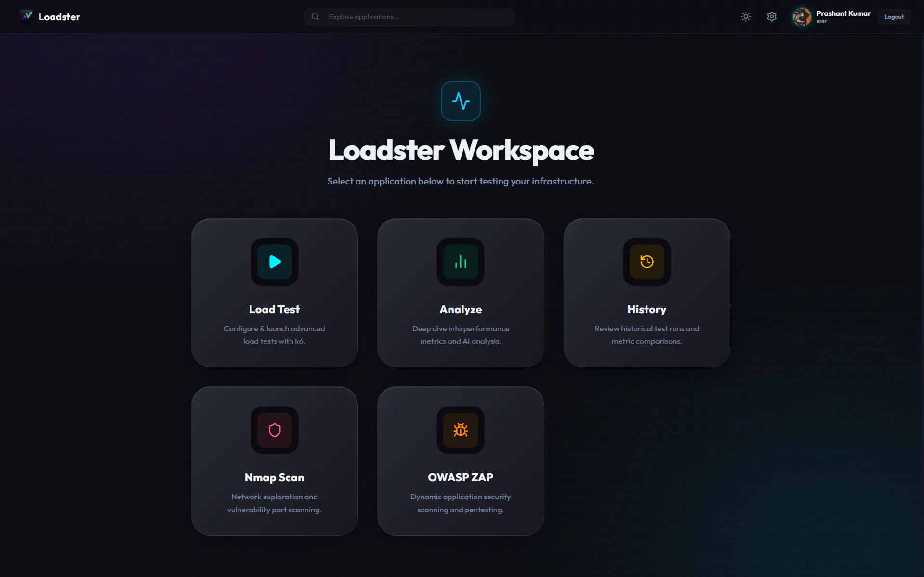Click the search magnifier icon
The image size is (924, 577).
(x=316, y=17)
